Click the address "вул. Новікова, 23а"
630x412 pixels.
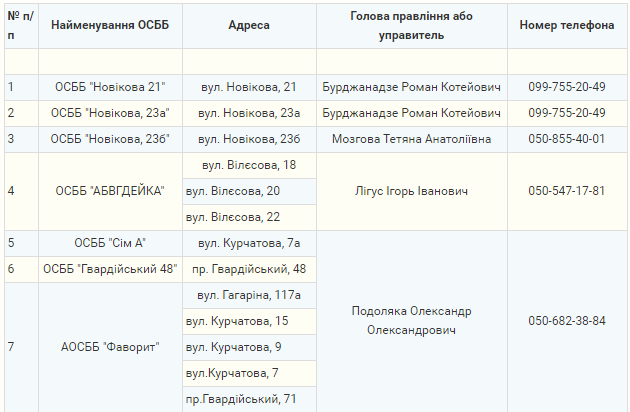(248, 113)
